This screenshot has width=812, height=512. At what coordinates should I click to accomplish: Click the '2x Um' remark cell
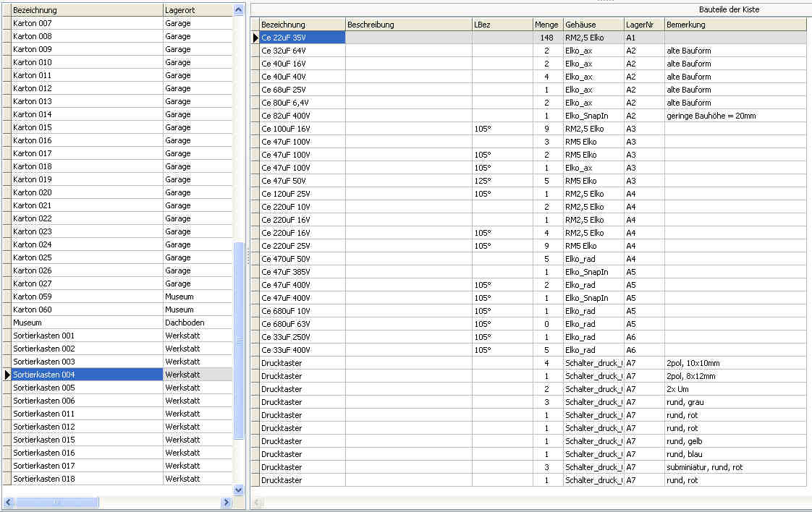pos(735,389)
